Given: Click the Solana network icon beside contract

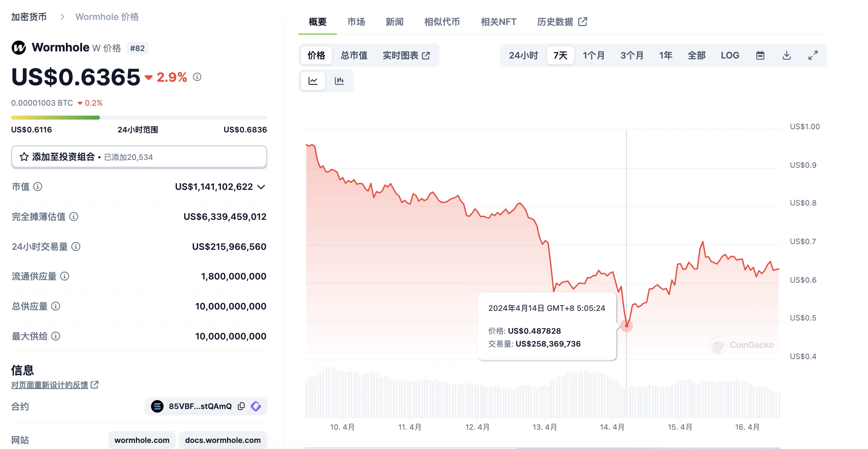Looking at the screenshot, I should 157,406.
